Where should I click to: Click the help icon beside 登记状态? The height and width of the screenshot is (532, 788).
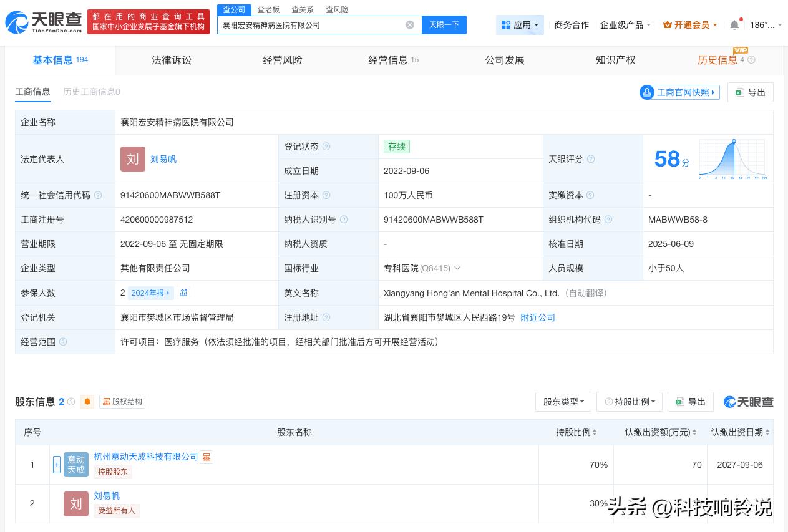[x=326, y=147]
